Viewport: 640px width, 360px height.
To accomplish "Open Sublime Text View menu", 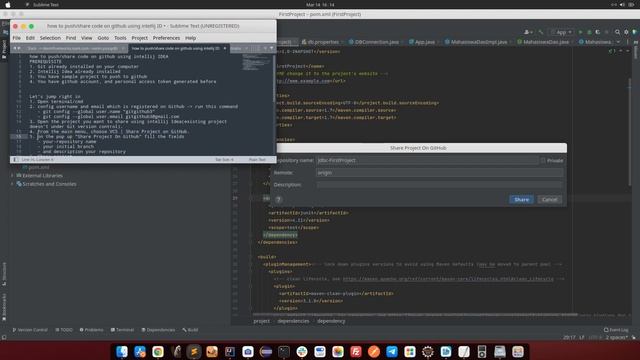I will (87, 38).
